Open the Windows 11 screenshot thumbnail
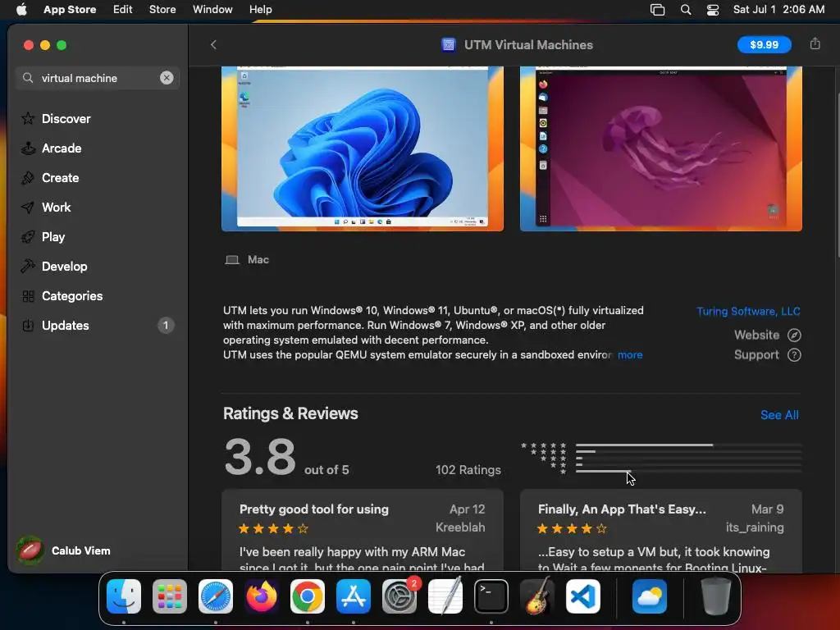This screenshot has height=630, width=840. point(362,149)
